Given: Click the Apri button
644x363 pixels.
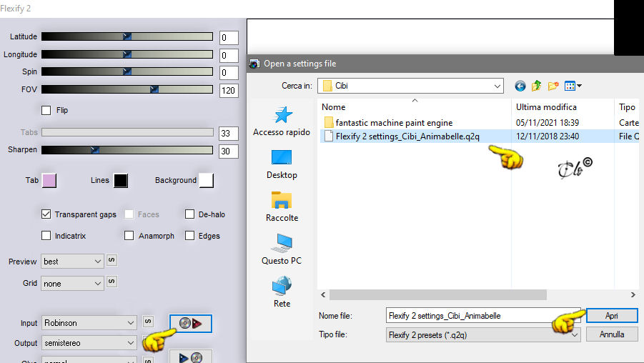Looking at the screenshot, I should pyautogui.click(x=612, y=316).
